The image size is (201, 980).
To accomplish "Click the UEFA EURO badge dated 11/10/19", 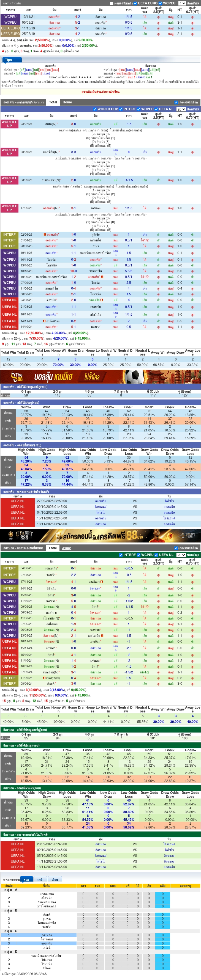I will [x=10, y=28].
